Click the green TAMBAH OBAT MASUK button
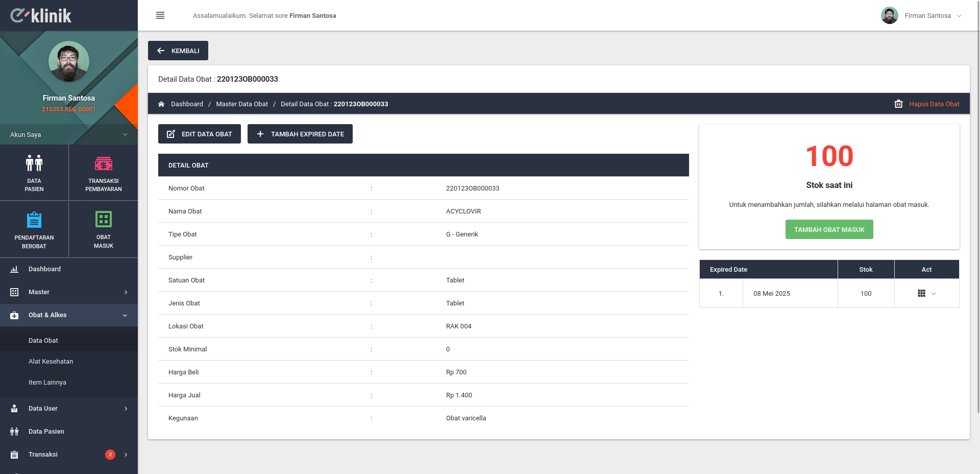Viewport: 980px width, 474px height. click(829, 229)
